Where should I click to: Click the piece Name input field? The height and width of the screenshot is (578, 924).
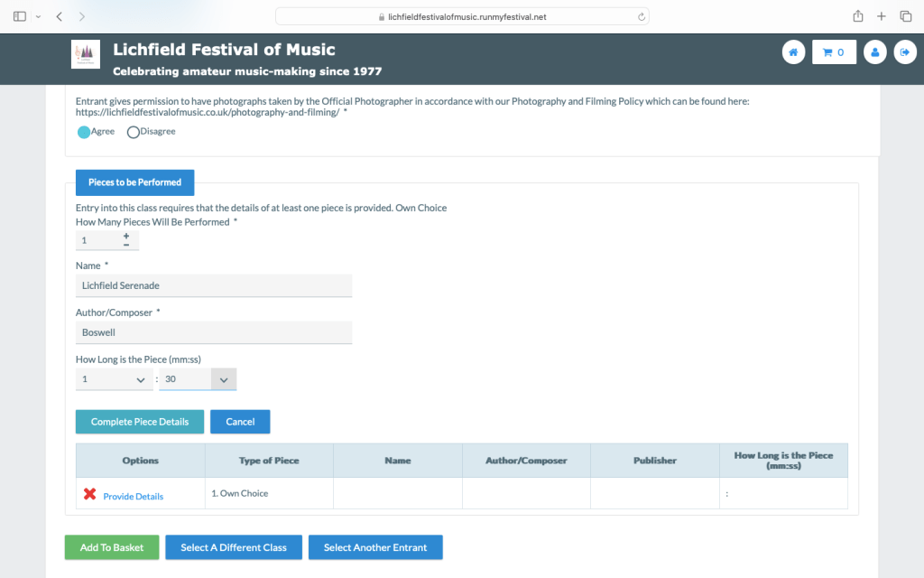coord(214,285)
